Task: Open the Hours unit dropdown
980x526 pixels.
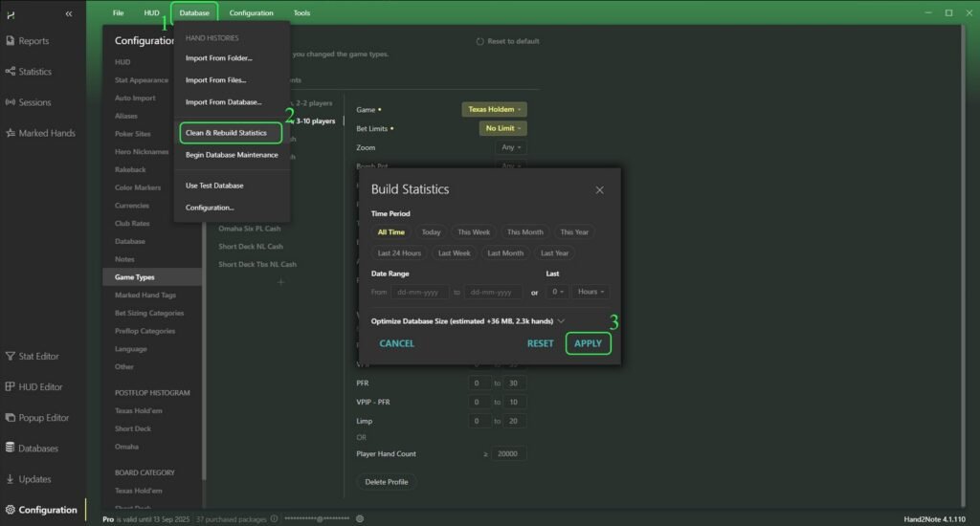Action: pyautogui.click(x=590, y=292)
